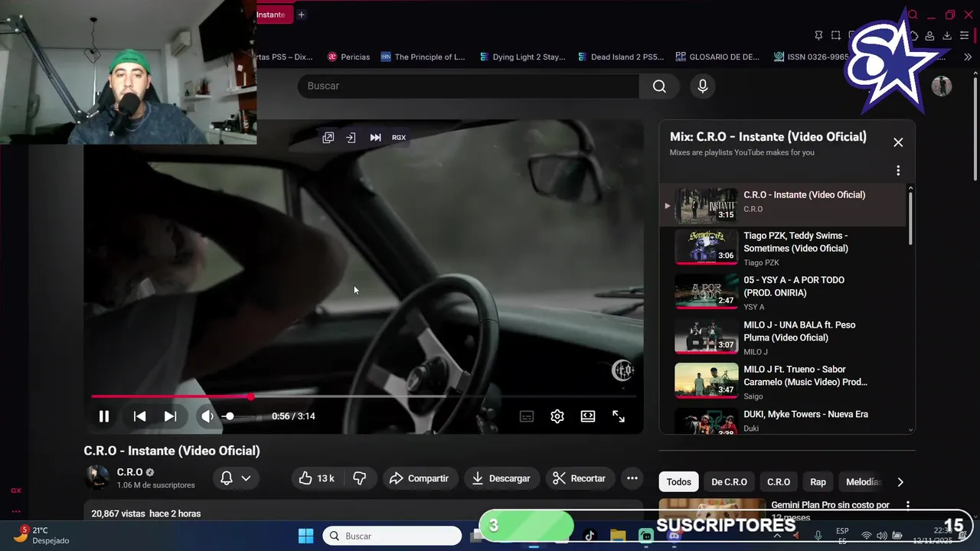Dislike the video
Image resolution: width=980 pixels, height=551 pixels.
[359, 478]
